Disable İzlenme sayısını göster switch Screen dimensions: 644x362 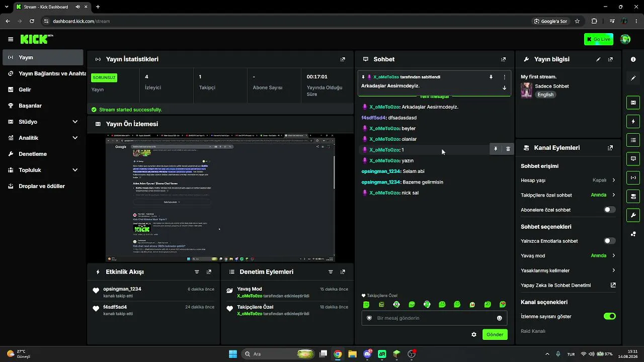[609, 316]
